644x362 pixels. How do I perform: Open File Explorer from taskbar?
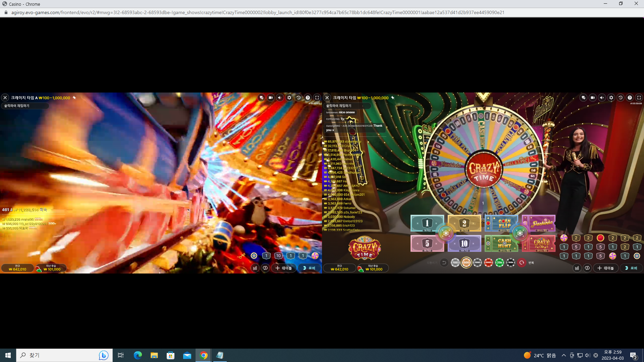coord(154,355)
